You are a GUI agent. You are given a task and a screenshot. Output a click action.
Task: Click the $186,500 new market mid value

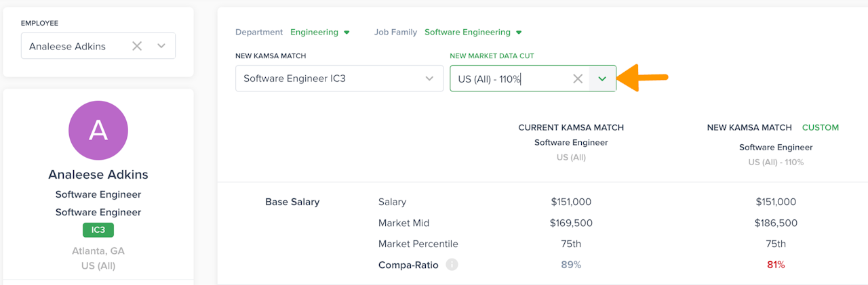point(776,223)
